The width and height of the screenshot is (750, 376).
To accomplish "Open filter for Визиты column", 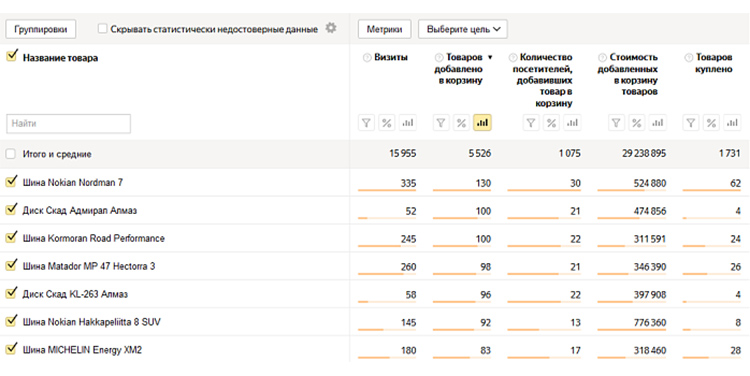I will click(x=366, y=123).
